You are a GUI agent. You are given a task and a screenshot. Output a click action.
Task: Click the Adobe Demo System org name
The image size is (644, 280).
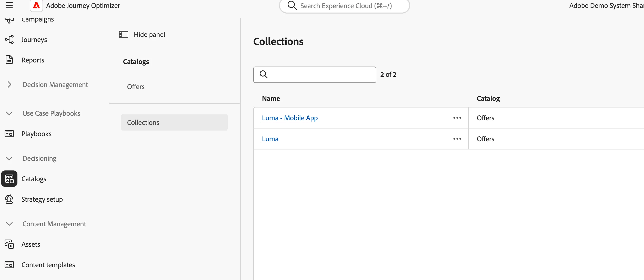[x=606, y=6]
